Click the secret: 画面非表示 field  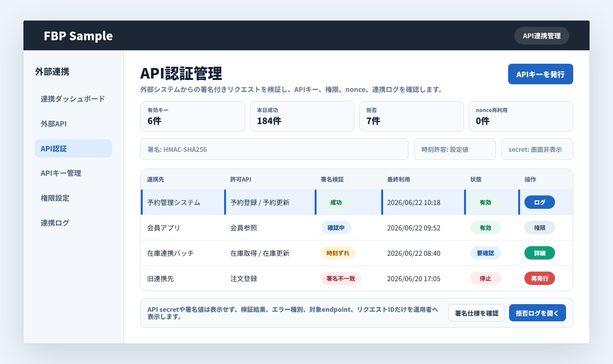click(x=537, y=149)
